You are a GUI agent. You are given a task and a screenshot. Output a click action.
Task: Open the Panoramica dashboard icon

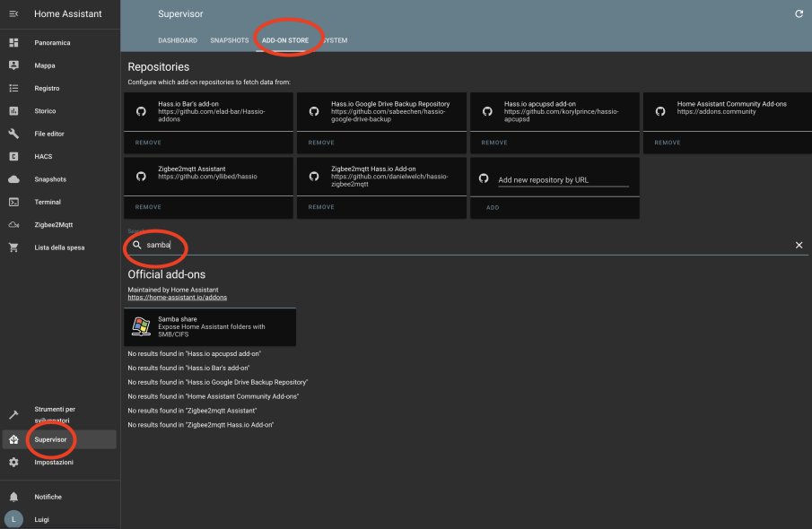coord(14,43)
